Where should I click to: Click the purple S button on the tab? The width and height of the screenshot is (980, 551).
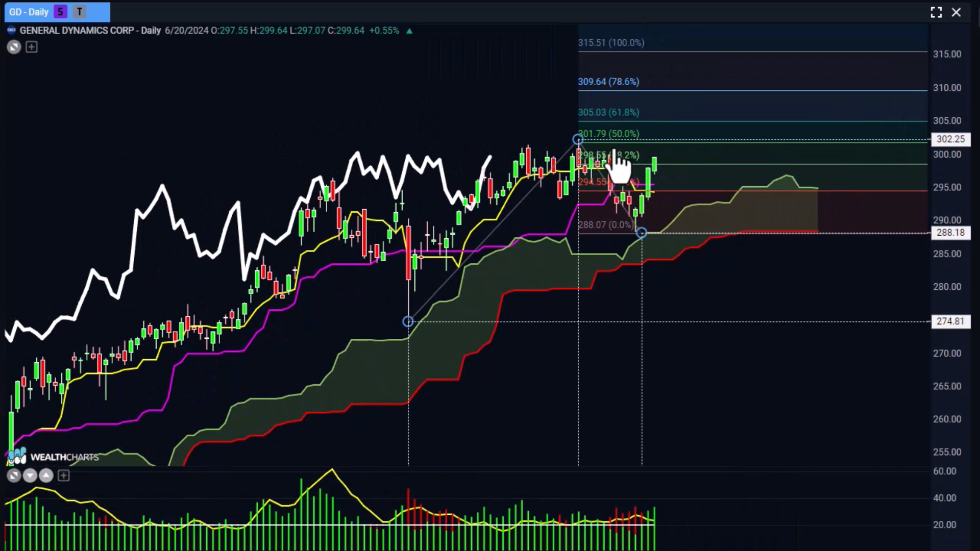pos(61,12)
